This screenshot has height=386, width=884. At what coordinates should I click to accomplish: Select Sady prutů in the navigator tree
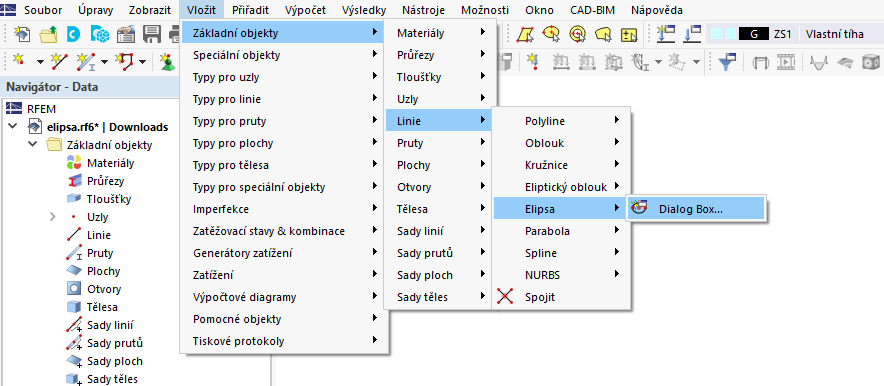pyautogui.click(x=114, y=343)
